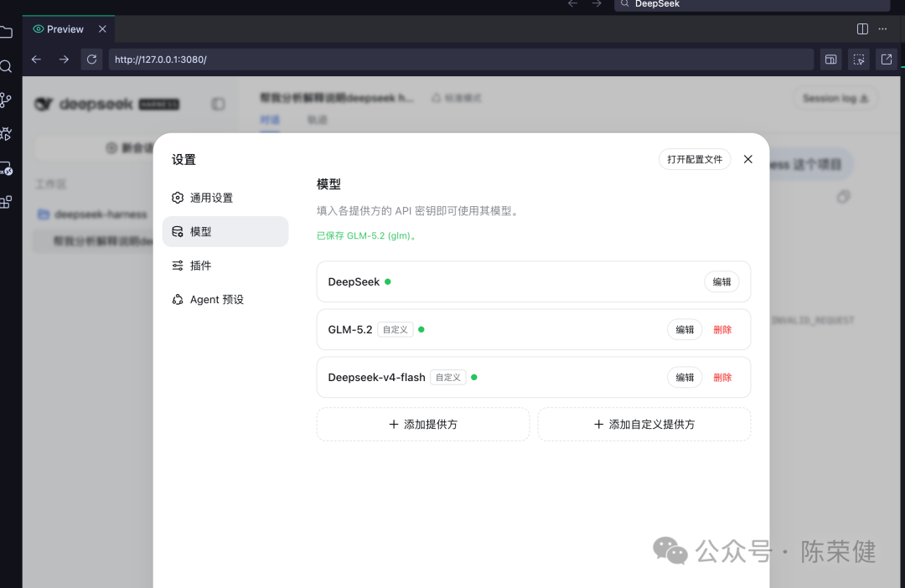Click the Session log button behind dialog
This screenshot has height=588, width=905.
coord(835,99)
